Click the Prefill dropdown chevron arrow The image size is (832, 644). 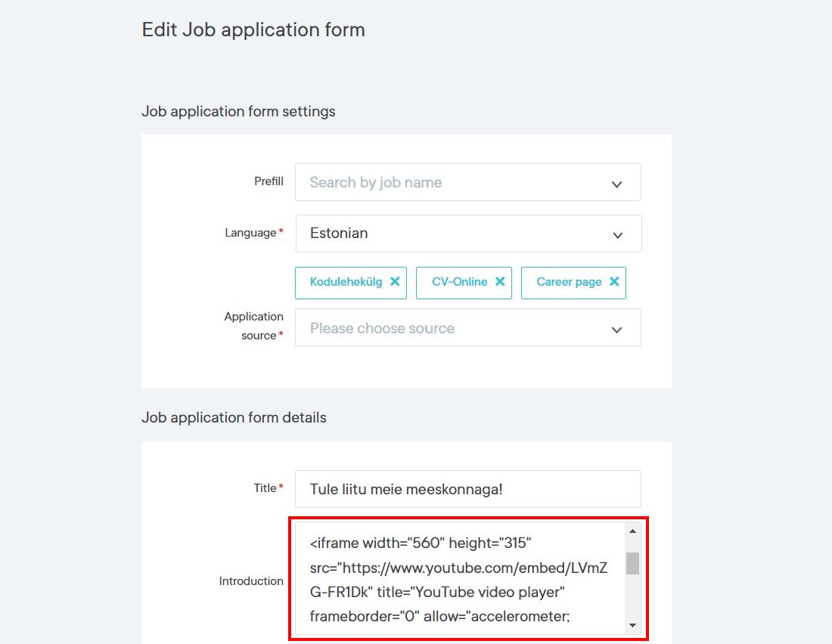(x=617, y=184)
